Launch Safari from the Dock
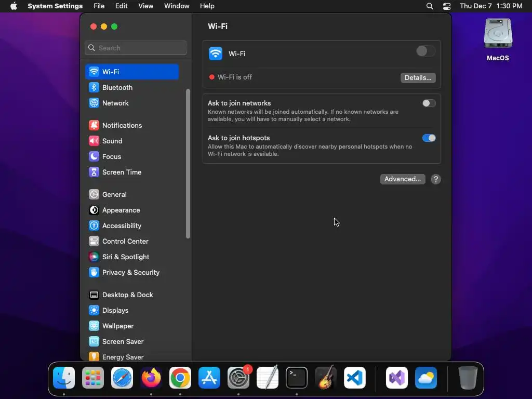 [122, 378]
